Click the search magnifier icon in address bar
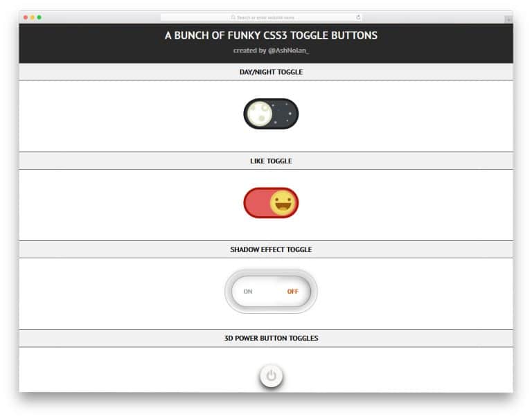 tap(233, 17)
